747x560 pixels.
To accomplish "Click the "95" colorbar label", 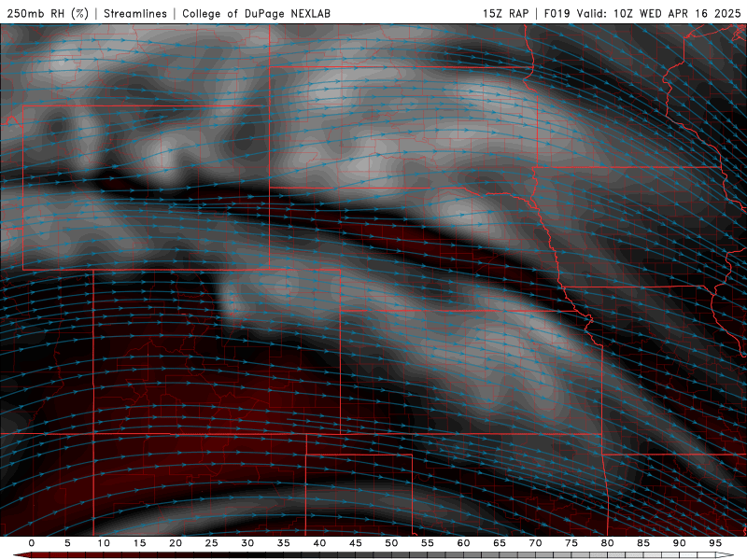I will [715, 543].
